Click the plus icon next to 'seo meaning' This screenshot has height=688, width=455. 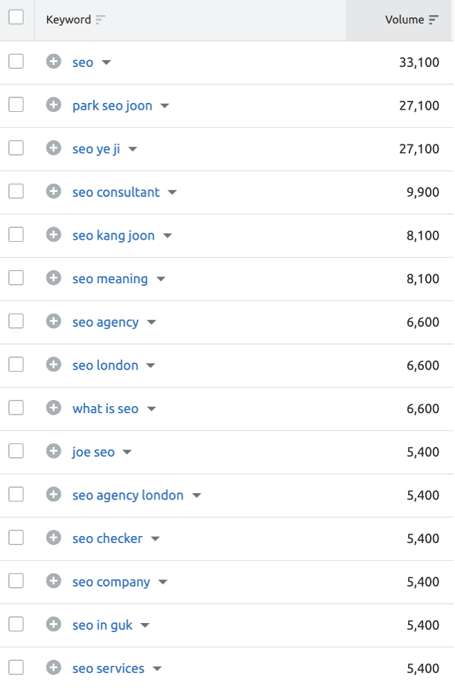[54, 278]
